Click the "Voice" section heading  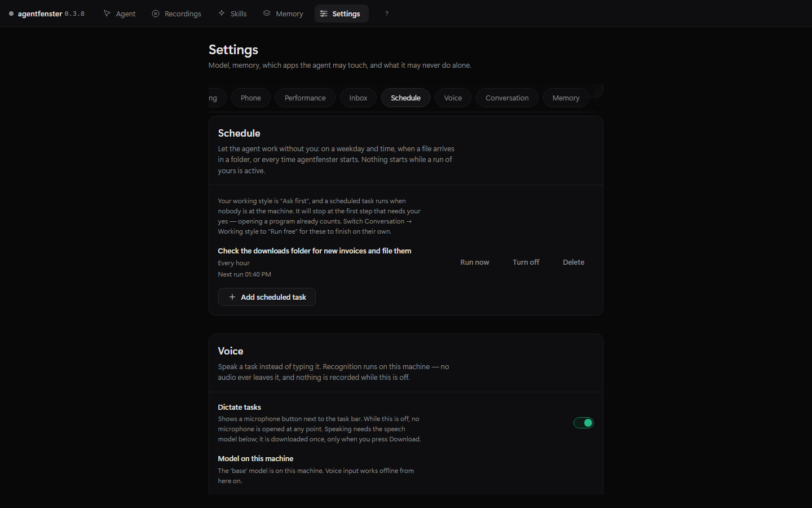(231, 351)
